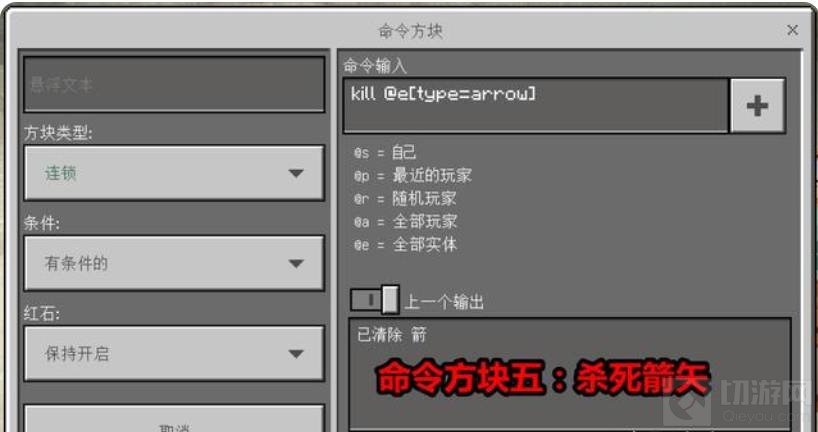
Task: Open the block type dropdown showing 连锁
Action: [x=174, y=173]
